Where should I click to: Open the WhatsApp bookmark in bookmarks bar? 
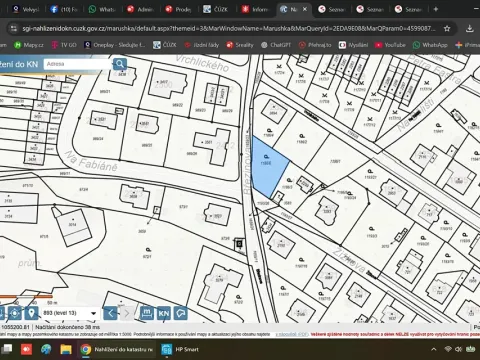430,45
